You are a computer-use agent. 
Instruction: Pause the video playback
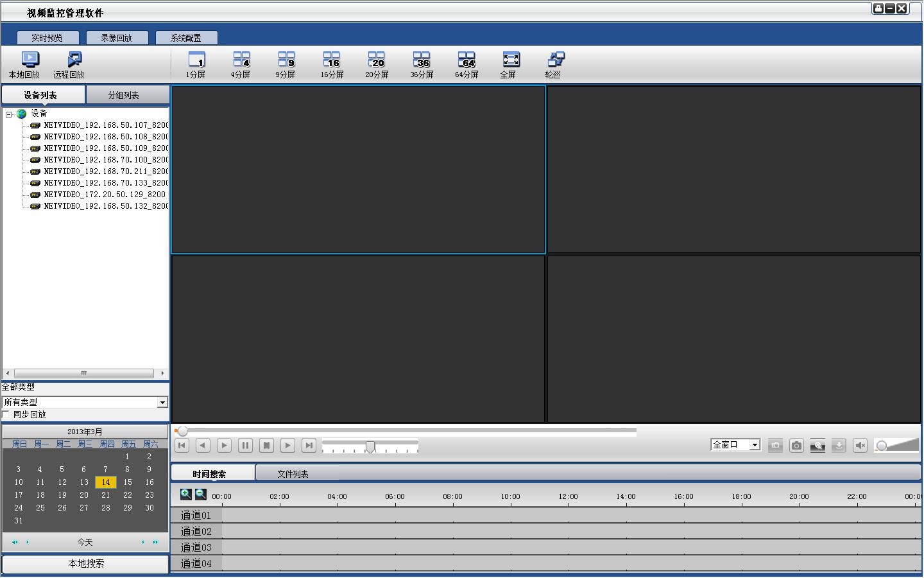245,445
